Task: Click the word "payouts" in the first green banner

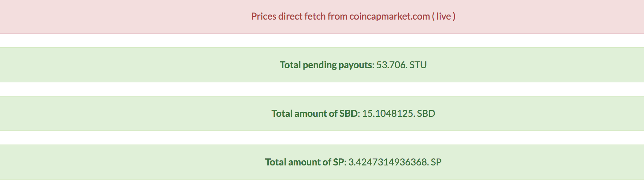Action: [x=355, y=65]
